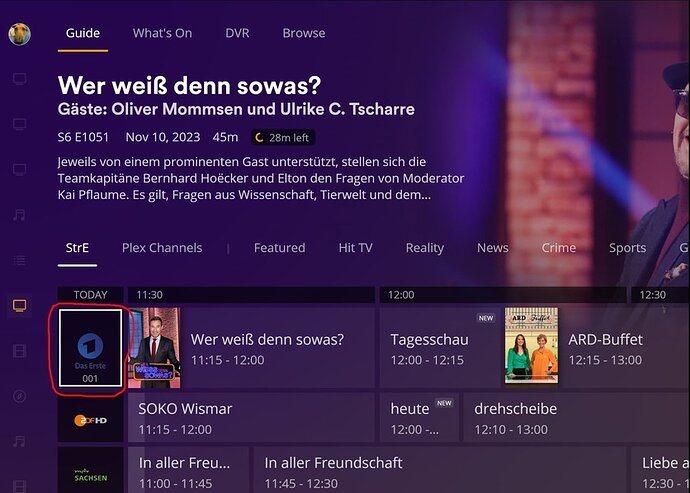Show the News channel category
The width and height of the screenshot is (690, 493).
(492, 248)
